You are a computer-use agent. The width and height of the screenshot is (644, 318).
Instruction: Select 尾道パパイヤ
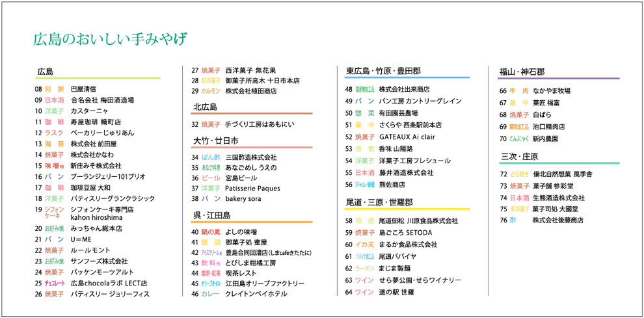pos(397,256)
